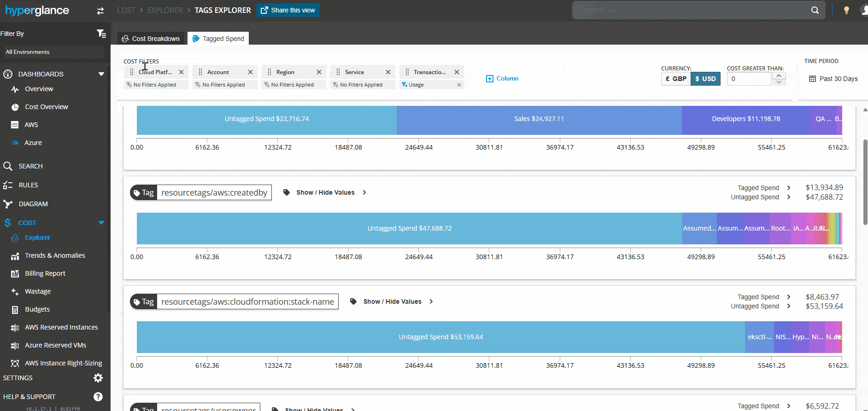Select the Sales $24,927.11 bar segment
868x411 pixels.
point(539,119)
